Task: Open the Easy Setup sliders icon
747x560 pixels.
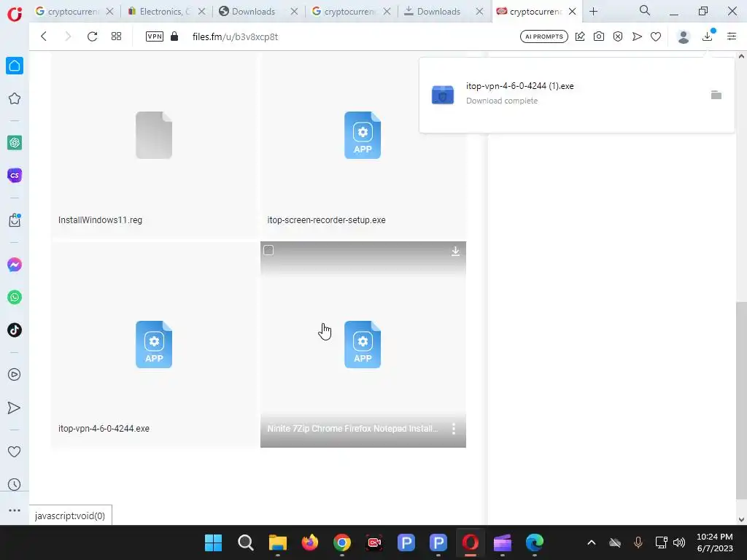Action: 732,36
